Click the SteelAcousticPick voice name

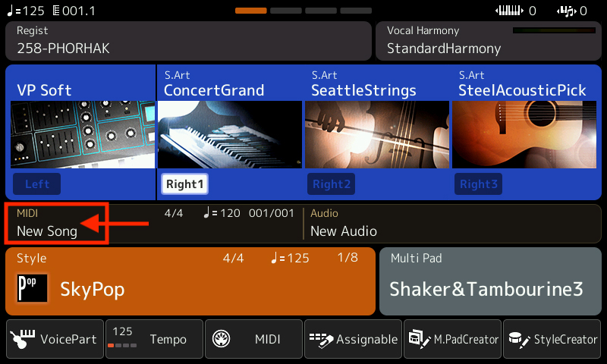(522, 90)
